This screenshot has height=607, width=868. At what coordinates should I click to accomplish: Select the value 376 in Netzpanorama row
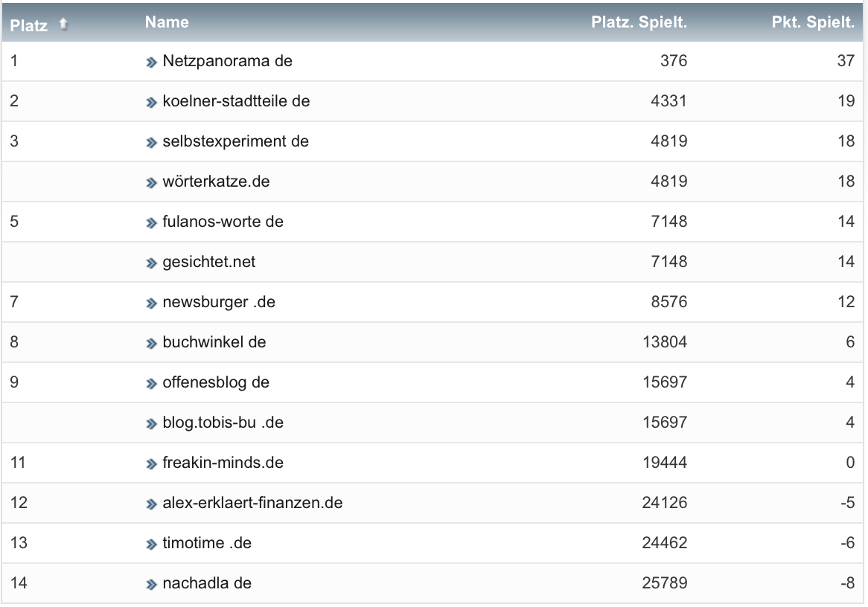click(674, 61)
